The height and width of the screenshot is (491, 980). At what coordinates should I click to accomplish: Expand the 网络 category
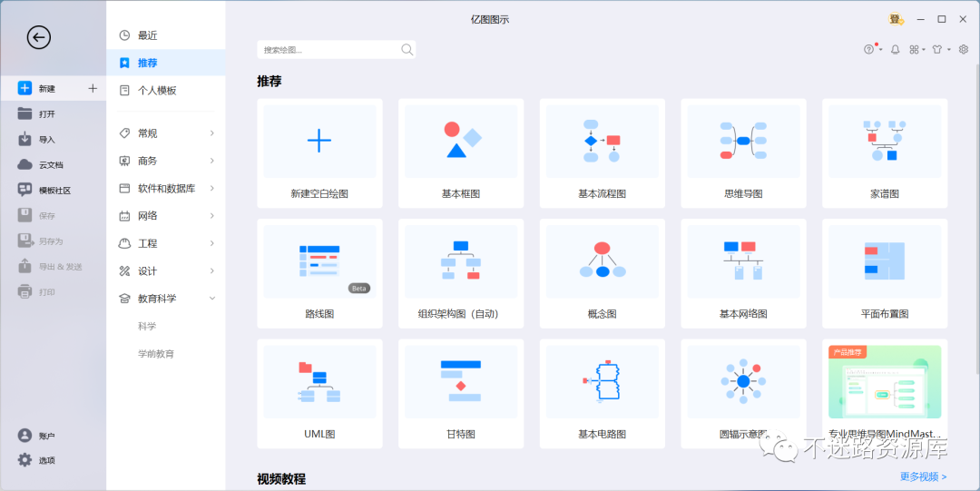pos(166,216)
